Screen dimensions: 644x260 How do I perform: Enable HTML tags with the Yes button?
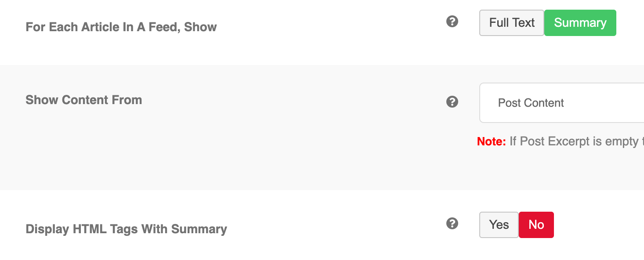(499, 225)
